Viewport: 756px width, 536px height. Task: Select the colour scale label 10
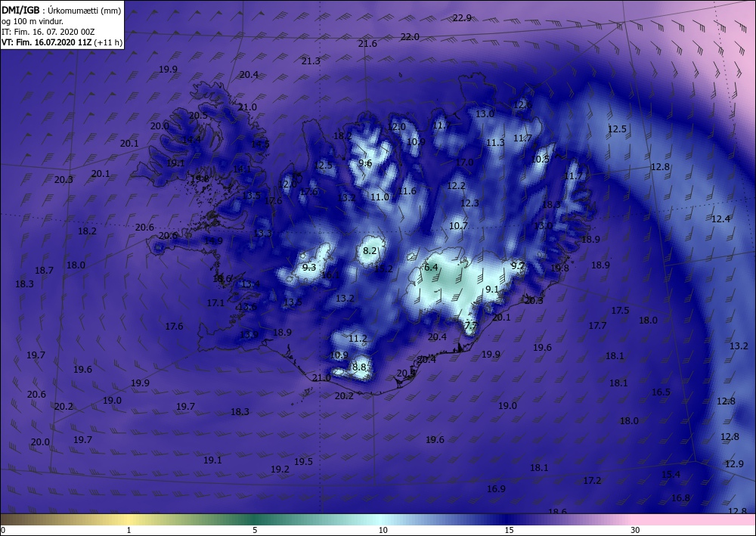click(383, 530)
